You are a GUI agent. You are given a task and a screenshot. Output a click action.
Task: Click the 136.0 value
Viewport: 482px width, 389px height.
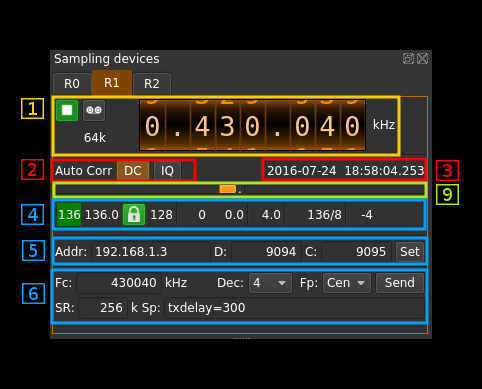(102, 215)
